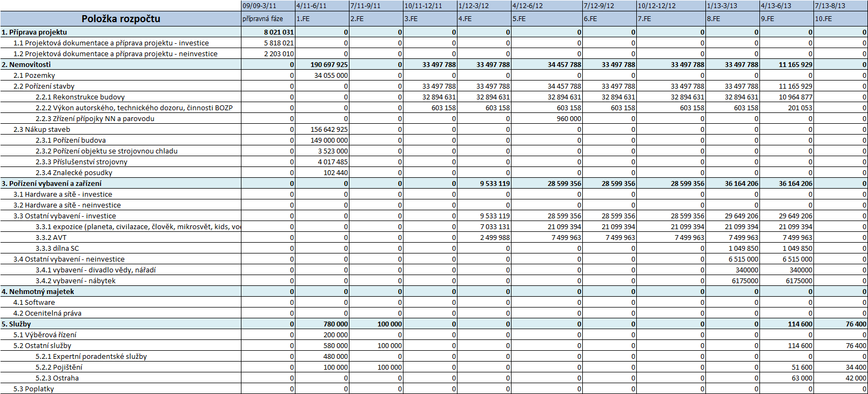Select the cell showing 2 203 010
868x394 pixels.
pos(279,54)
